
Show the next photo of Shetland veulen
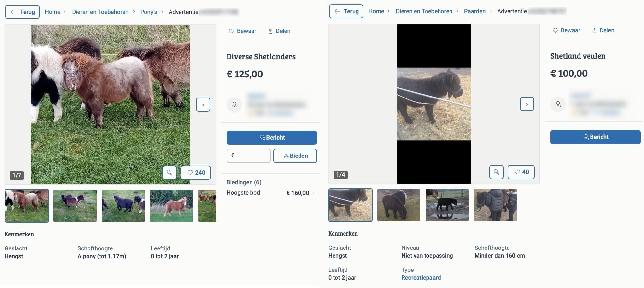coord(527,104)
